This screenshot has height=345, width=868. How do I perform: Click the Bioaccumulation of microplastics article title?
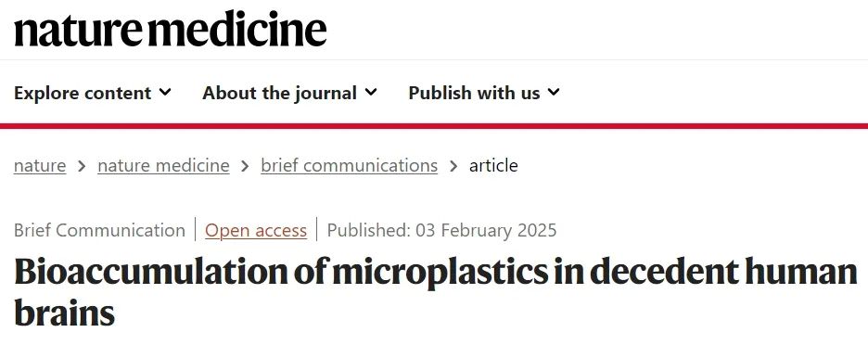pyautogui.click(x=435, y=292)
